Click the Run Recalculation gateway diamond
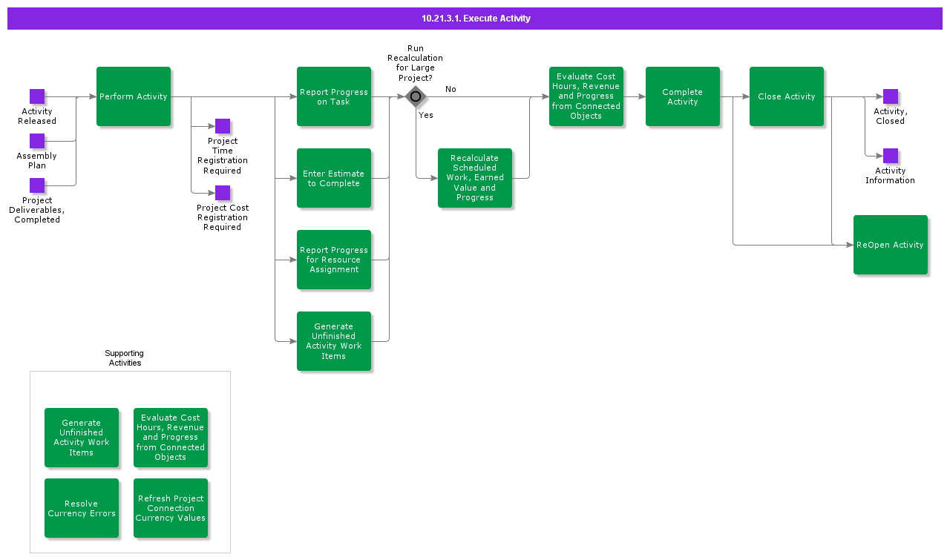Screen dimensions: 950x560 click(x=416, y=96)
